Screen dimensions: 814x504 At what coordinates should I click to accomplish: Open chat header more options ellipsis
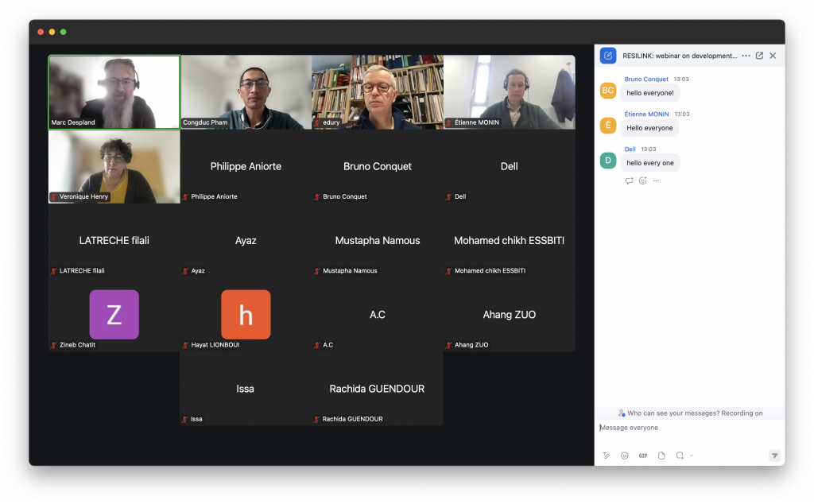coord(746,56)
